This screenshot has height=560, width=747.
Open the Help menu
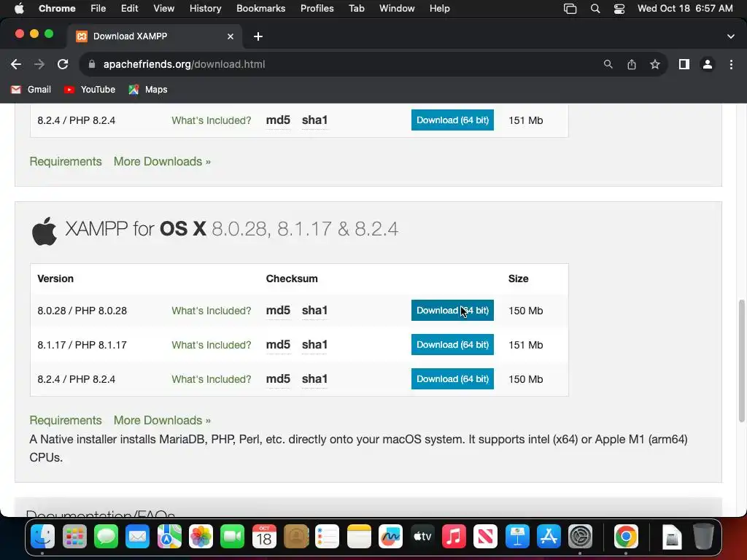439,9
